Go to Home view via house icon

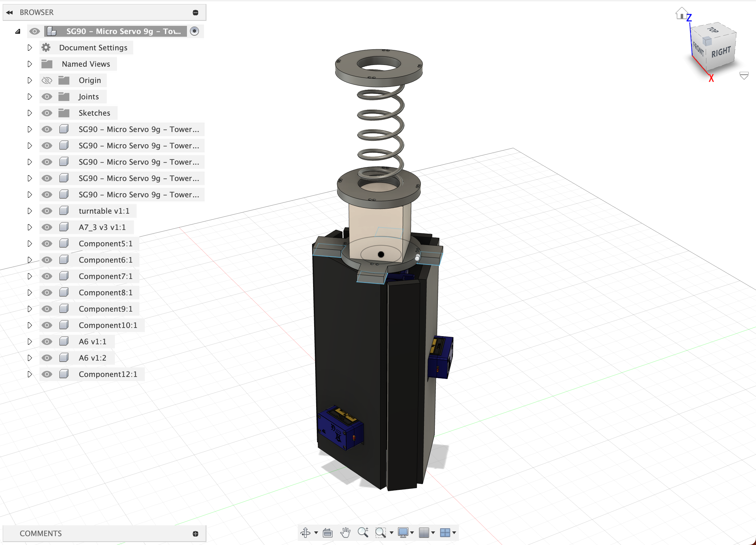point(681,13)
